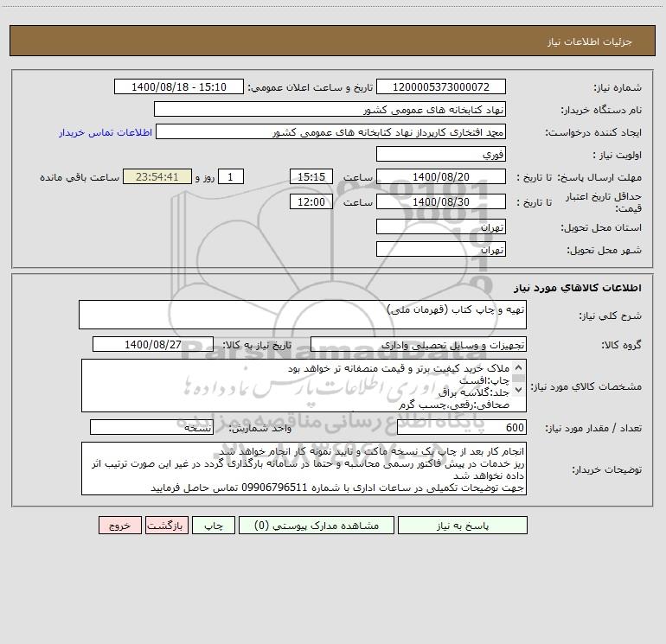Click goods group field تجهیزات و وسایل تحصیلی
666x644 pixels.
[x=419, y=344]
